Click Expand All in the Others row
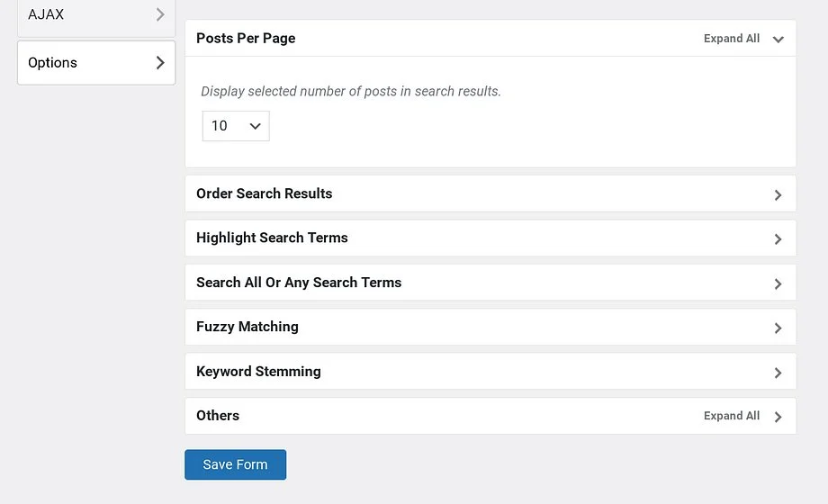Image resolution: width=828 pixels, height=504 pixels. pos(731,416)
